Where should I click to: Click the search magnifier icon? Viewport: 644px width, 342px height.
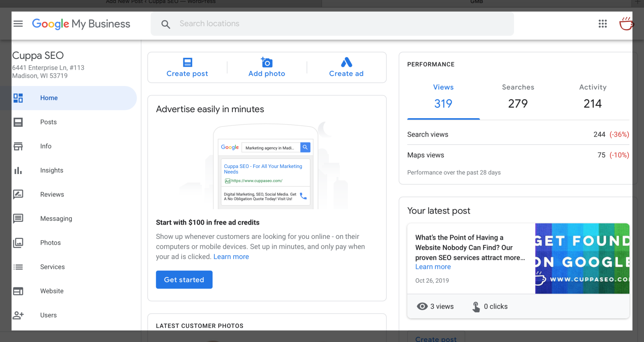click(166, 24)
